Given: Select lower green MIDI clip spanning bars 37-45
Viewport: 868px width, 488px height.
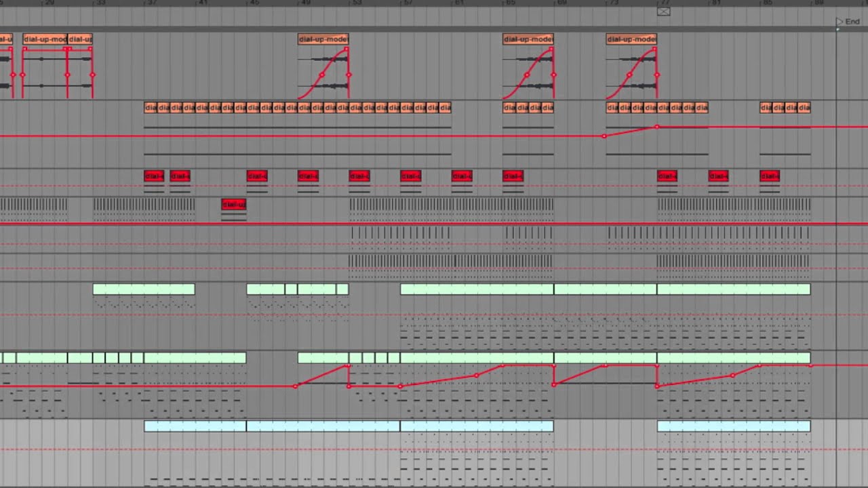Looking at the screenshot, I should pyautogui.click(x=195, y=358).
